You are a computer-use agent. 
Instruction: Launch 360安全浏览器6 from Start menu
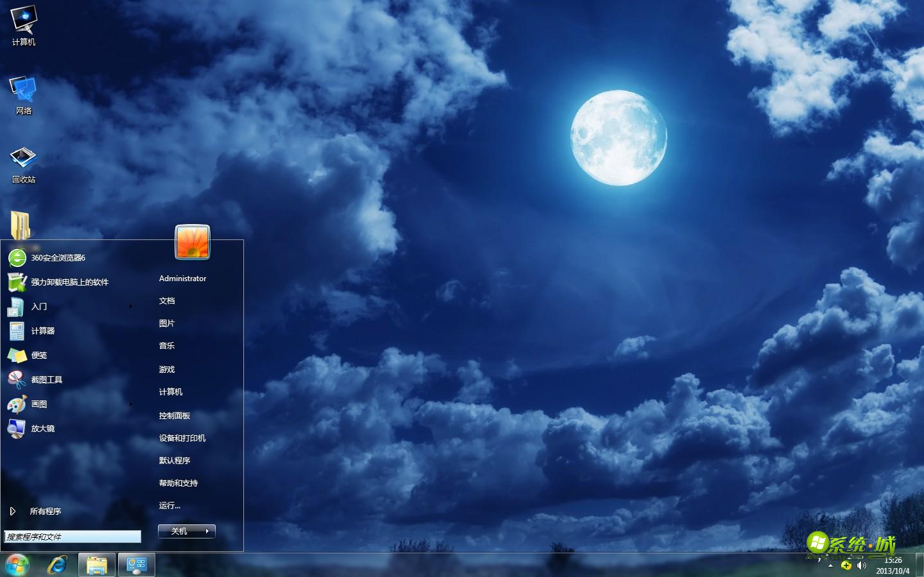click(58, 258)
